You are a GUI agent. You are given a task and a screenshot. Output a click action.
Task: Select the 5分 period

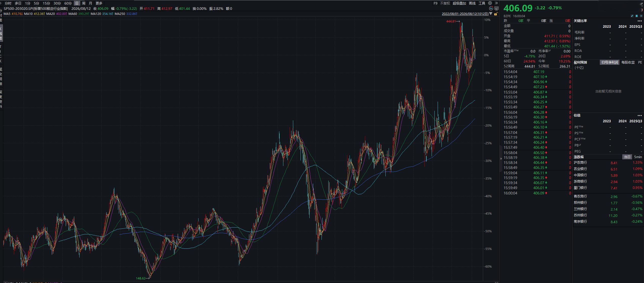tap(37, 3)
